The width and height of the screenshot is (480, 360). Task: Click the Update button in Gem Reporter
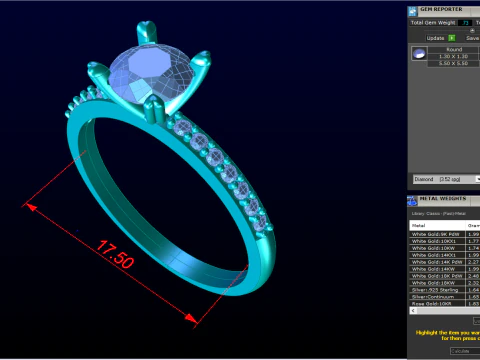435,38
